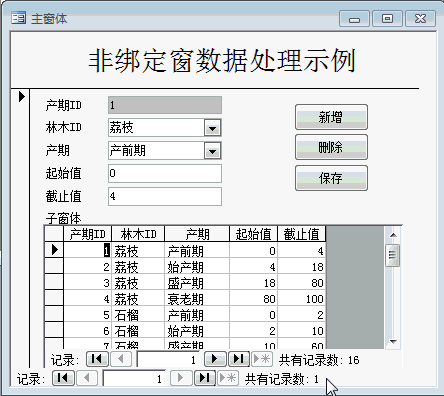
Task: Select row selector for record 5 石榴
Action: click(54, 314)
